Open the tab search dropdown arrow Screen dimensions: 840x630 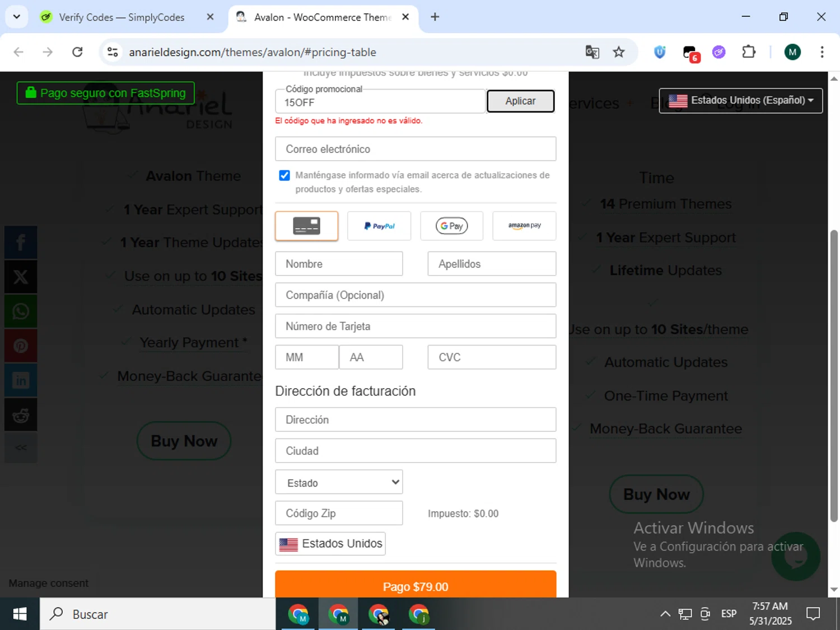[17, 17]
